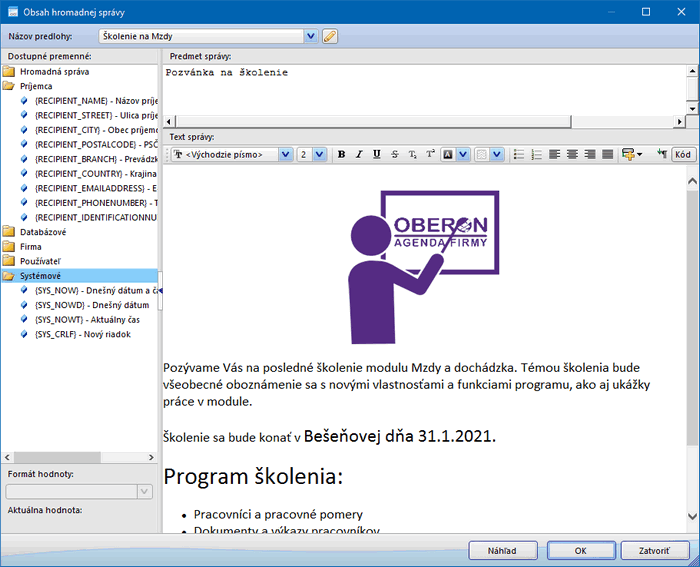
Task: Toggle italic text formatting
Action: tap(359, 154)
